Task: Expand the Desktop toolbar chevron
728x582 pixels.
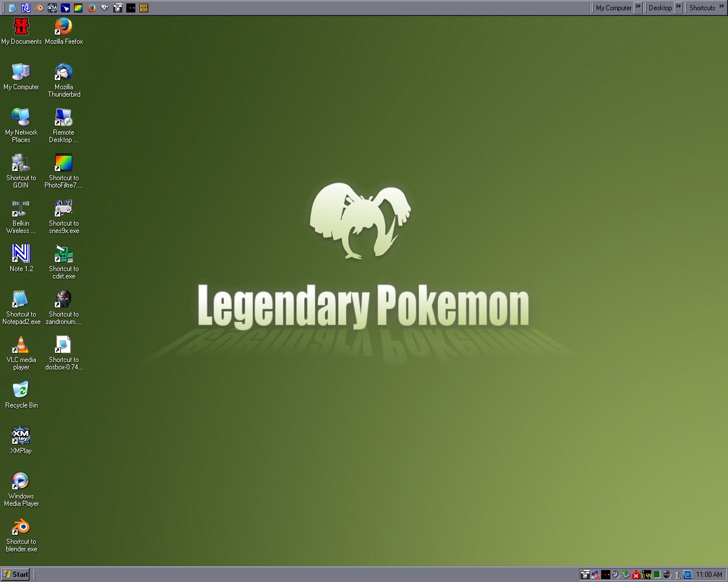Action: (679, 7)
